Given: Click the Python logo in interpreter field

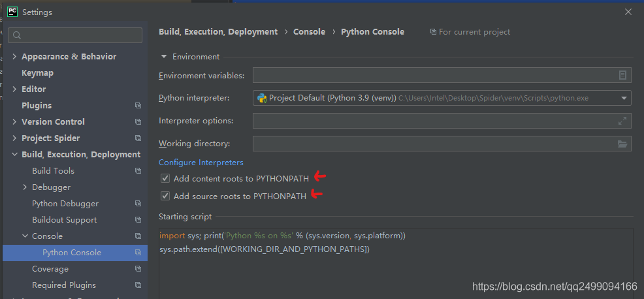Looking at the screenshot, I should [x=262, y=98].
